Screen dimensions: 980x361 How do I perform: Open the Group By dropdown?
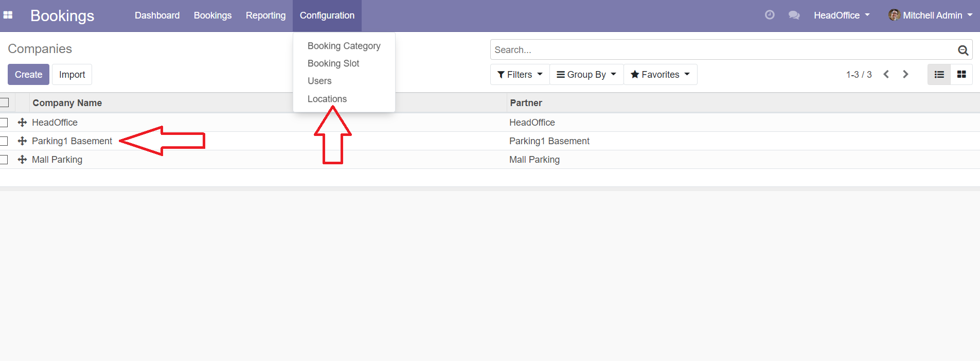(586, 75)
